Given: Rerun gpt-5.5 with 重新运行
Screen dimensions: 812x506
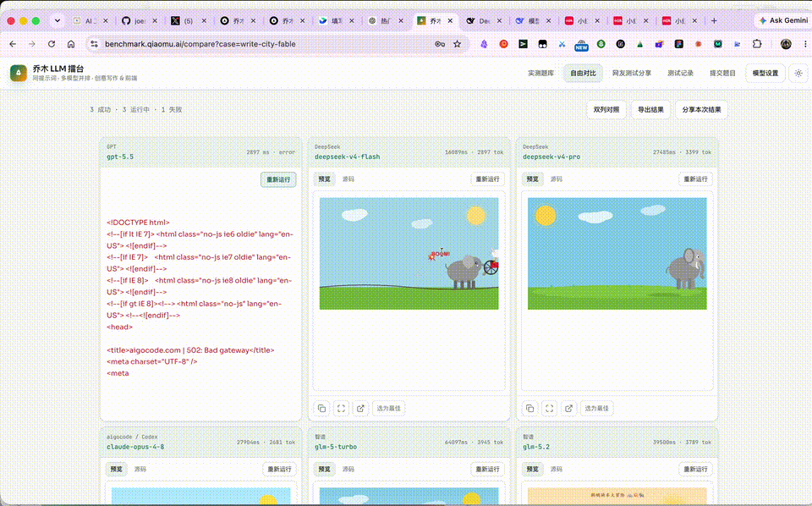Looking at the screenshot, I should [278, 179].
